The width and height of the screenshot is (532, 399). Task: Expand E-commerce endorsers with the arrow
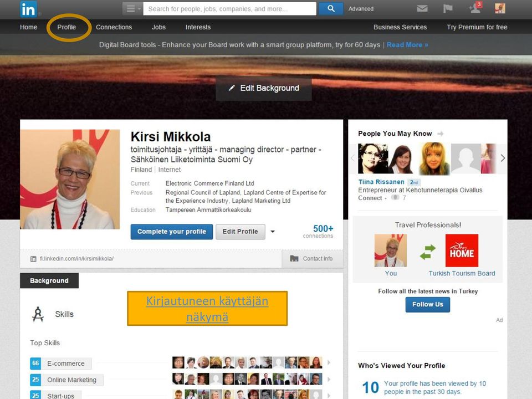click(329, 362)
